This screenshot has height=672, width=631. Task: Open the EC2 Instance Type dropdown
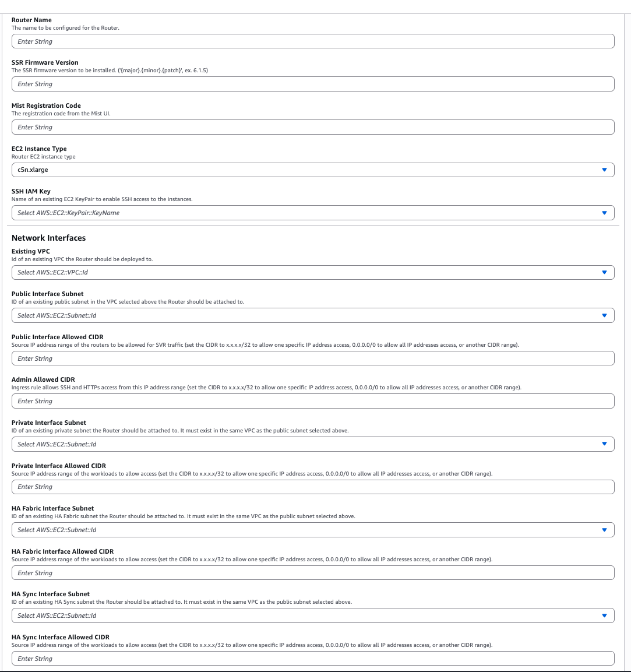click(313, 170)
